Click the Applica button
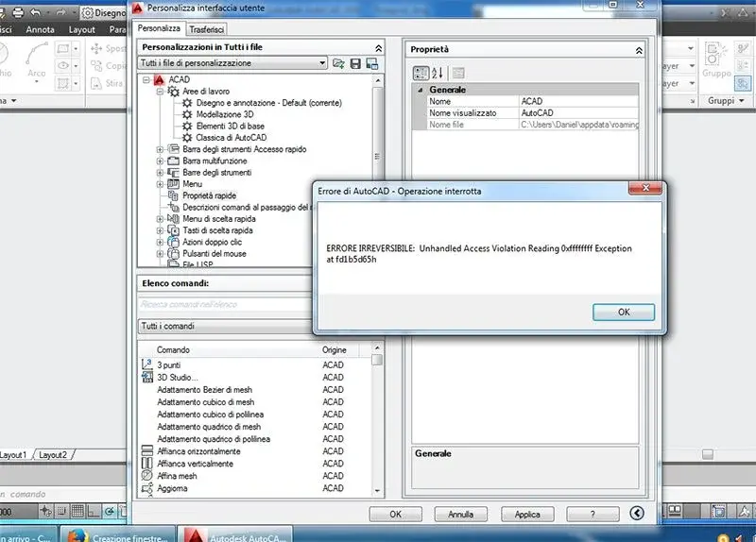 click(x=527, y=514)
